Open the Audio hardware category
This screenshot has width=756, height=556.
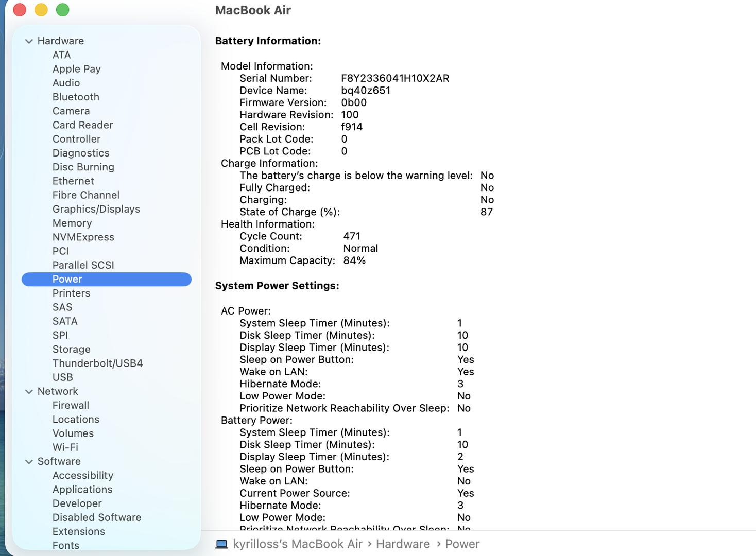coord(66,83)
